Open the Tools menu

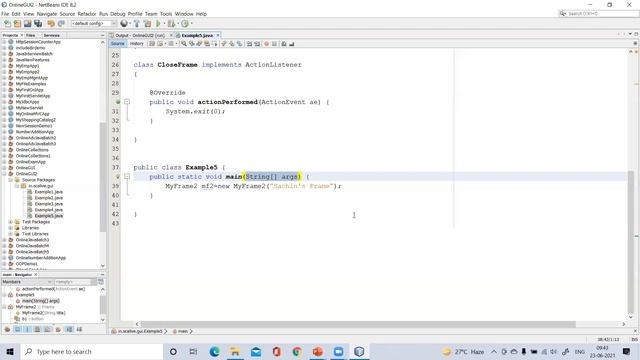point(166,14)
